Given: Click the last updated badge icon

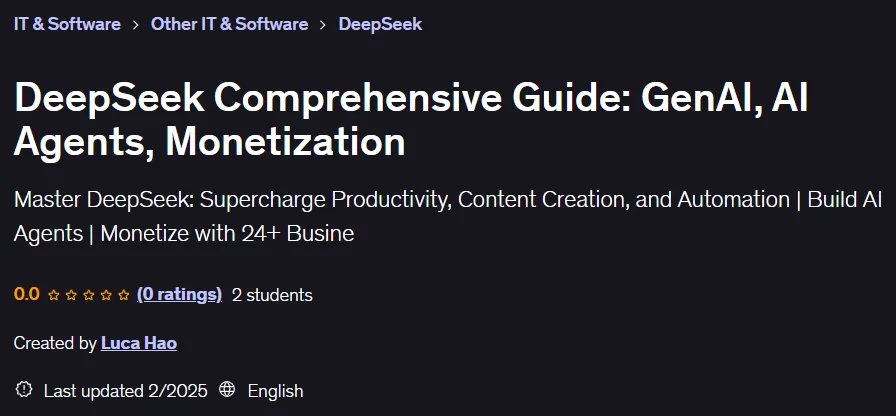Looking at the screenshot, I should click(23, 390).
